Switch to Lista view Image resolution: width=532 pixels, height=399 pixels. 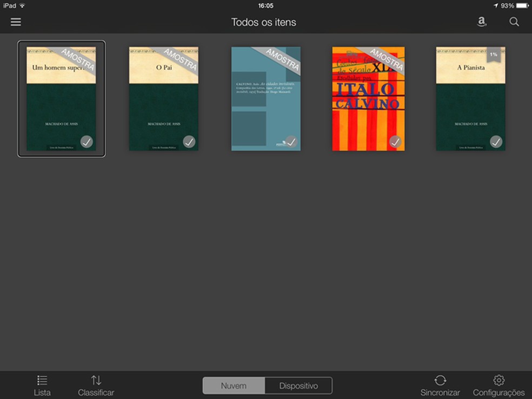pos(42,386)
